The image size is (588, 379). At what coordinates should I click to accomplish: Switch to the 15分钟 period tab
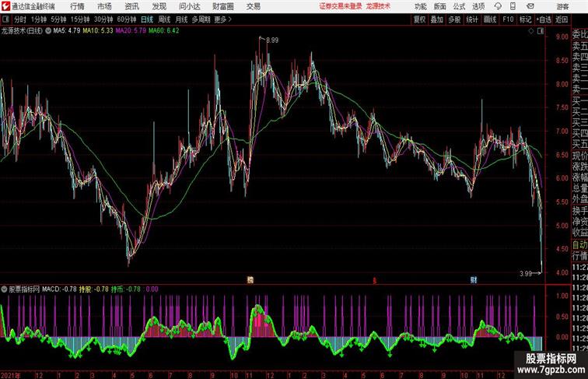point(80,19)
